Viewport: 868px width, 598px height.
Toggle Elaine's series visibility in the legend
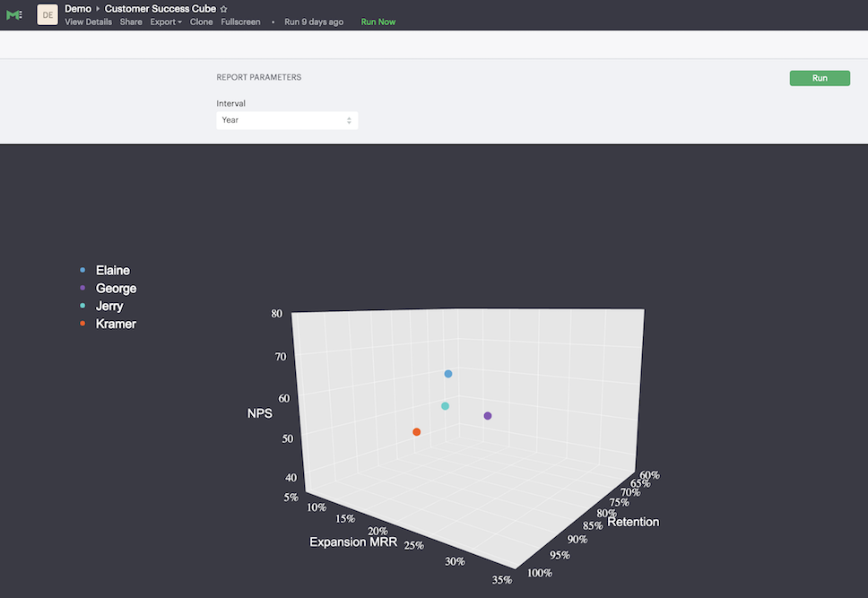click(x=112, y=270)
